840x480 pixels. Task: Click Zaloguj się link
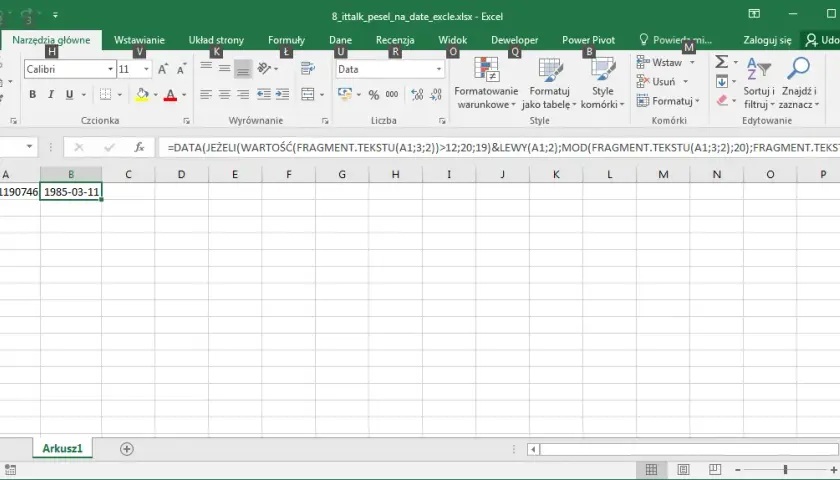coord(767,40)
